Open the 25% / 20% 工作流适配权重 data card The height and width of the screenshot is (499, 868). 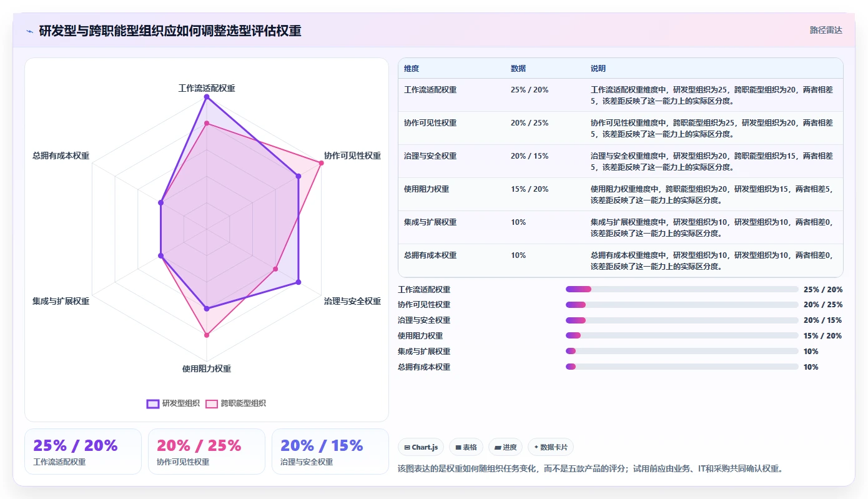click(x=83, y=452)
